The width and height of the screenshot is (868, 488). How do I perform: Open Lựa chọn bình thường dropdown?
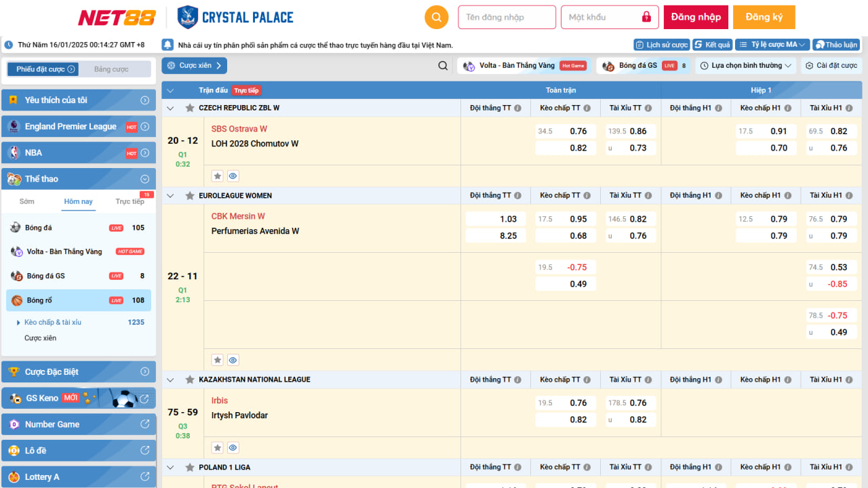(746, 66)
